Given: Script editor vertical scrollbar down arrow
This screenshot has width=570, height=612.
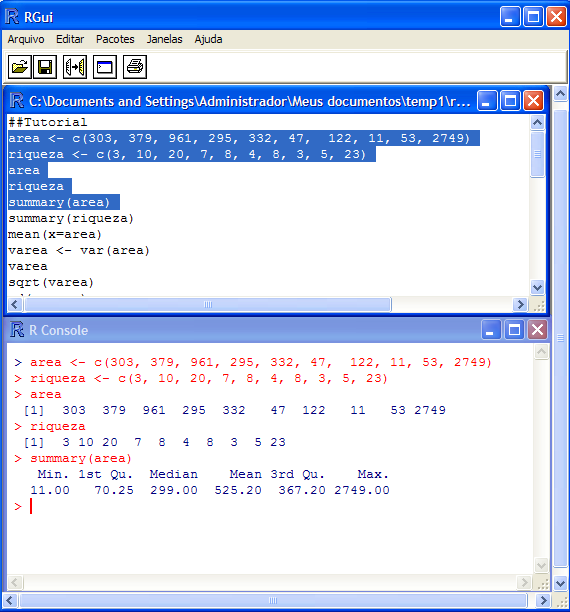Looking at the screenshot, I should click(x=538, y=288).
